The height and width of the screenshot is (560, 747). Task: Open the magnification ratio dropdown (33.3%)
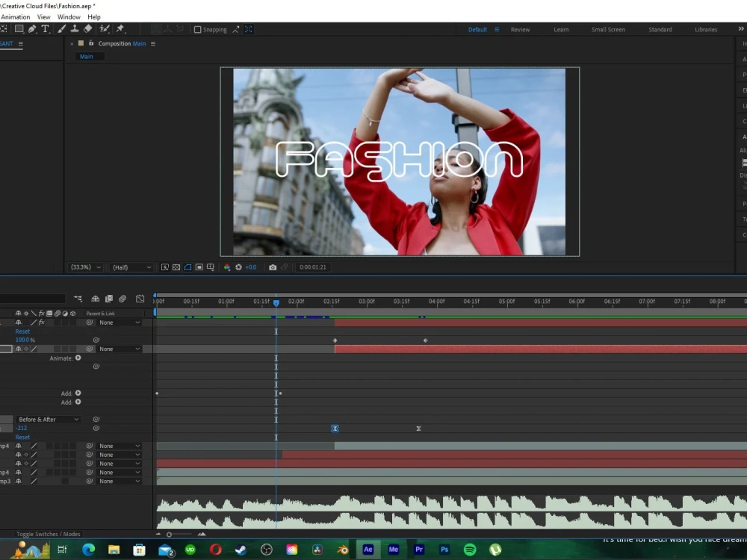pos(86,267)
